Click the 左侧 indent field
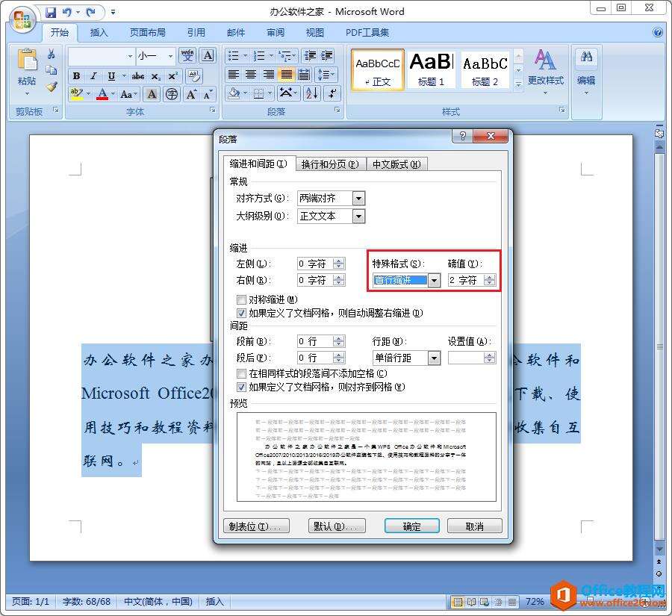Viewport: 672px width, 616px height. 321,264
